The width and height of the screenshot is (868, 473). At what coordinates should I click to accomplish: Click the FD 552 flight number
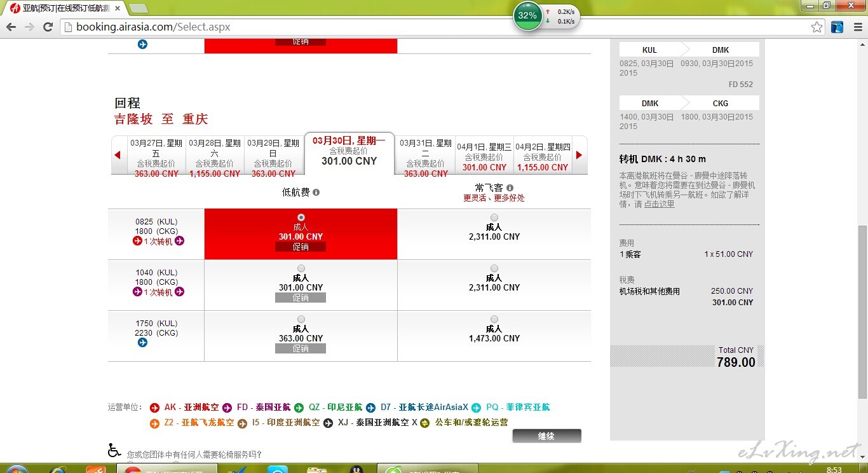pyautogui.click(x=740, y=85)
